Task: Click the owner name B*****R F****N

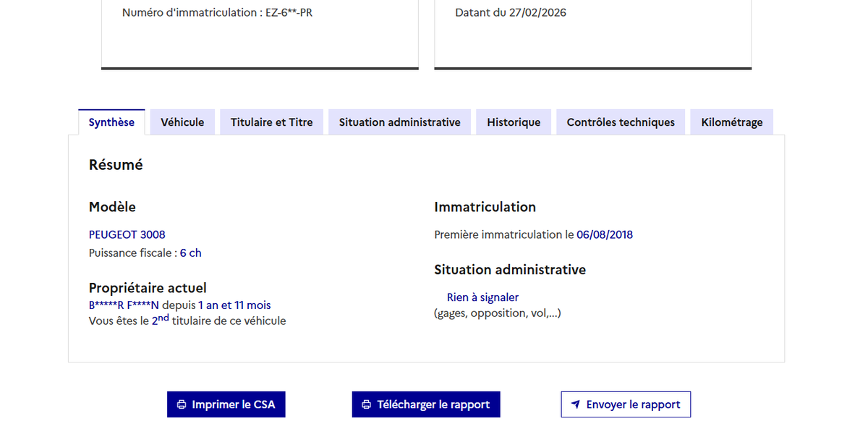Action: click(124, 305)
